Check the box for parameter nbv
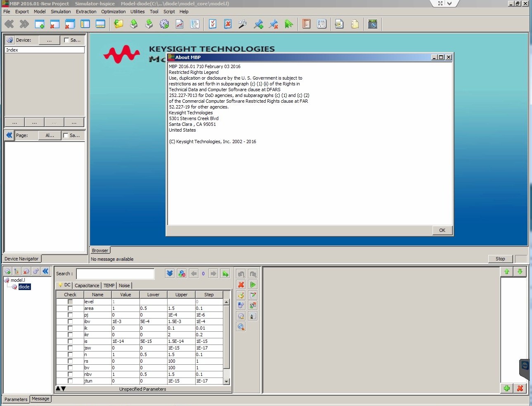This screenshot has width=532, height=406. coord(70,374)
